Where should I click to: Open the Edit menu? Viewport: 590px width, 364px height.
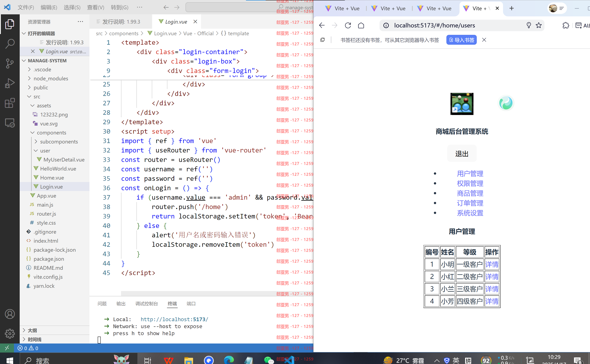49,7
